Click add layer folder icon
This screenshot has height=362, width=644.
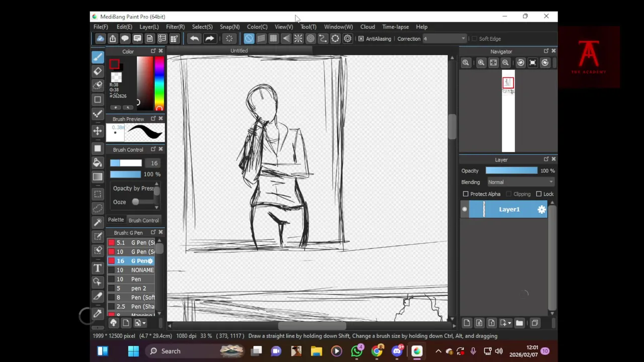[x=519, y=323]
